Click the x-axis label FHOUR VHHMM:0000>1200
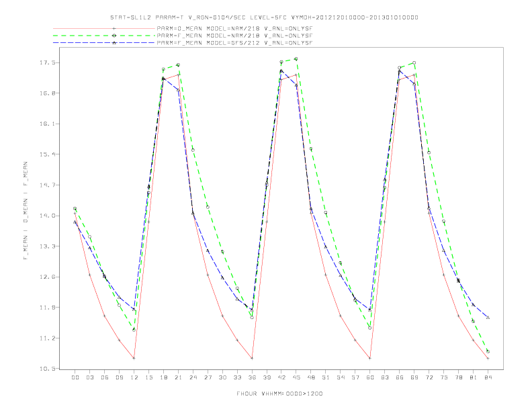The width and height of the screenshot is (532, 411). [x=279, y=394]
